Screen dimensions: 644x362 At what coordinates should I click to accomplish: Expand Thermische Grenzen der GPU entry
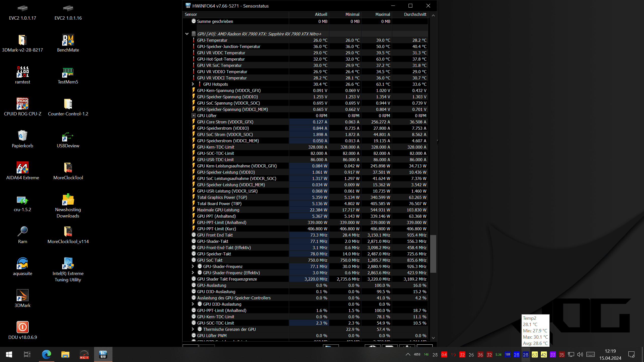coord(193,329)
